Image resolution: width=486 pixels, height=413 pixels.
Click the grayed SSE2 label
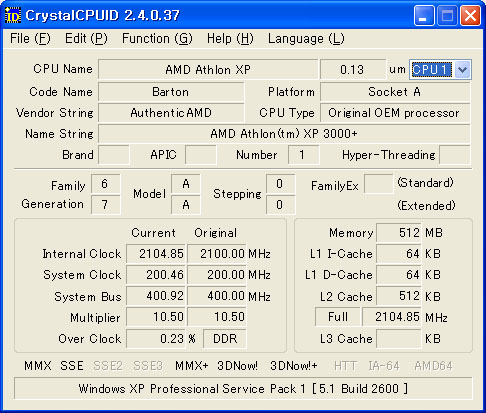click(108, 366)
